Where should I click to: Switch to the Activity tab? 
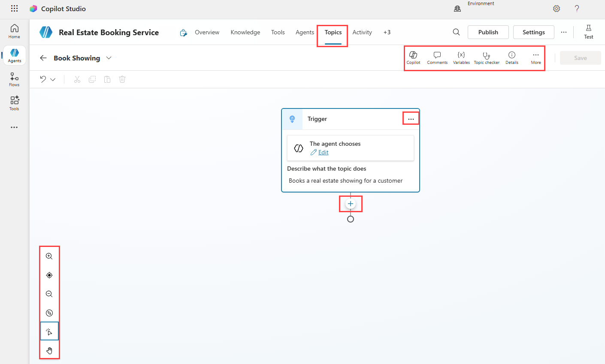tap(362, 32)
